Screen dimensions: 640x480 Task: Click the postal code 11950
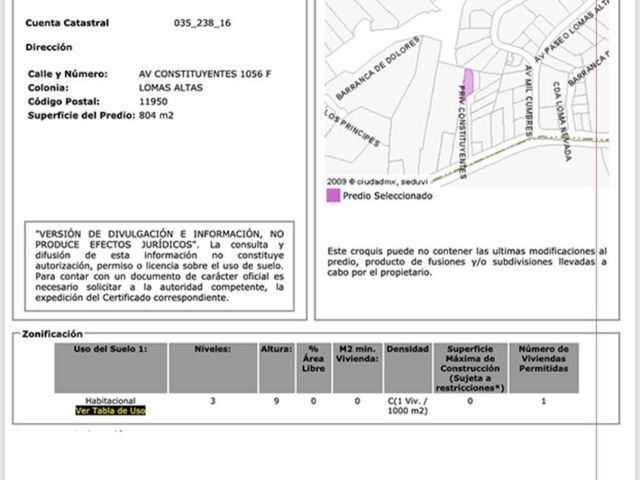tap(153, 102)
